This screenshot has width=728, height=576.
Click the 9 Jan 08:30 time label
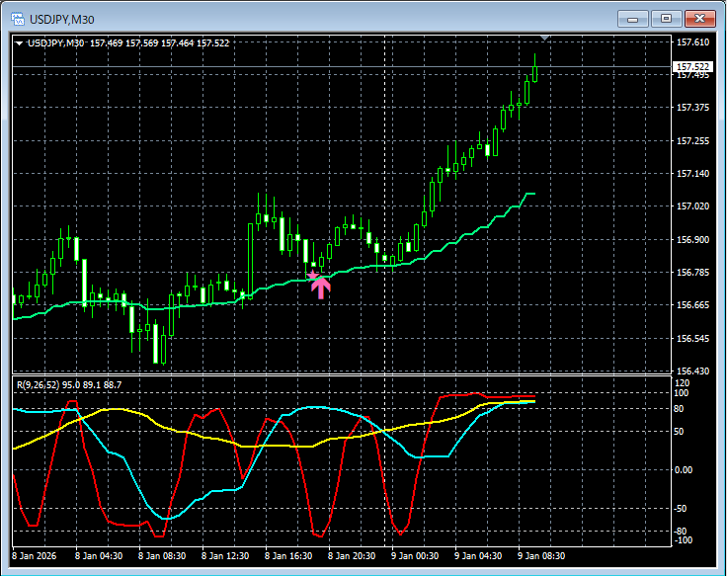click(541, 555)
